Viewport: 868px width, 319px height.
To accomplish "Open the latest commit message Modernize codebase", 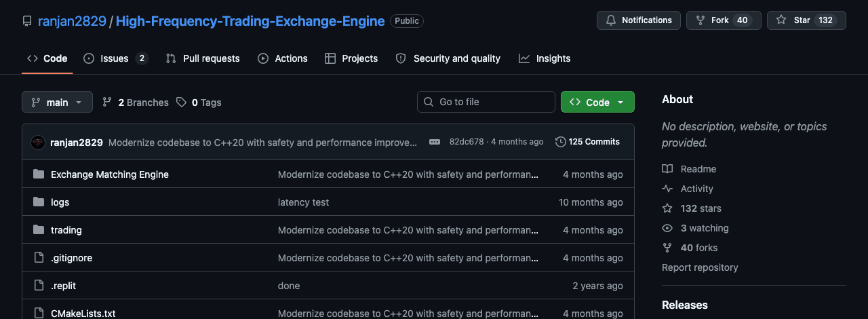I will (x=263, y=143).
